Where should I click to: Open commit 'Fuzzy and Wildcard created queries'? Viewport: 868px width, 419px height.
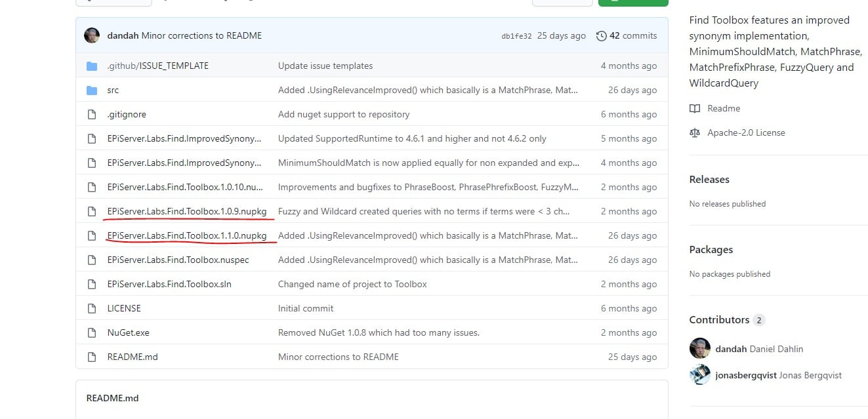tap(424, 211)
